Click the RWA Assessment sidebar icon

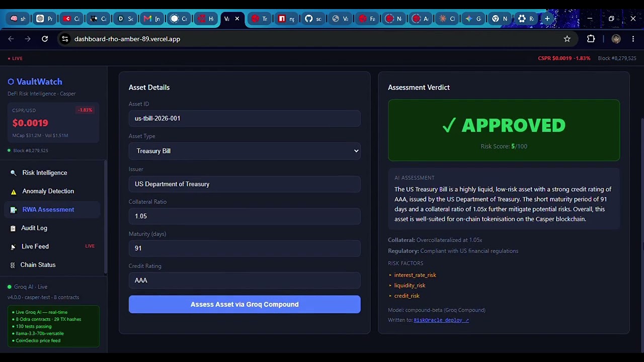point(14,210)
